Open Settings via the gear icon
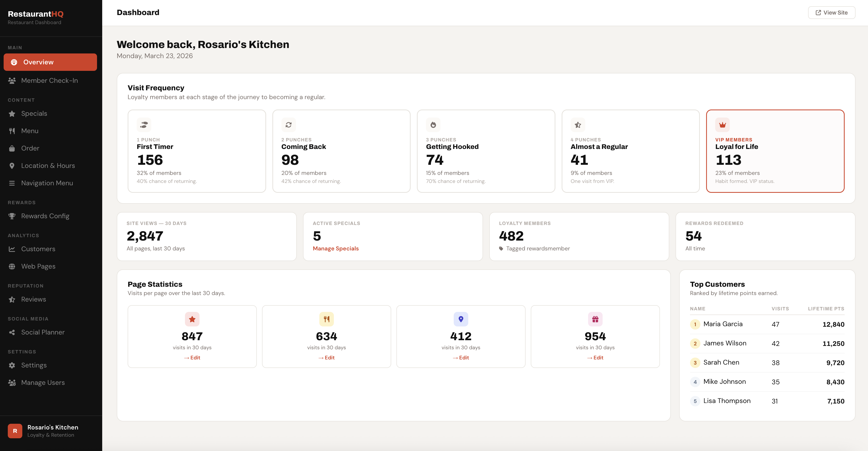Viewport: 868px width, 451px height. pos(12,365)
